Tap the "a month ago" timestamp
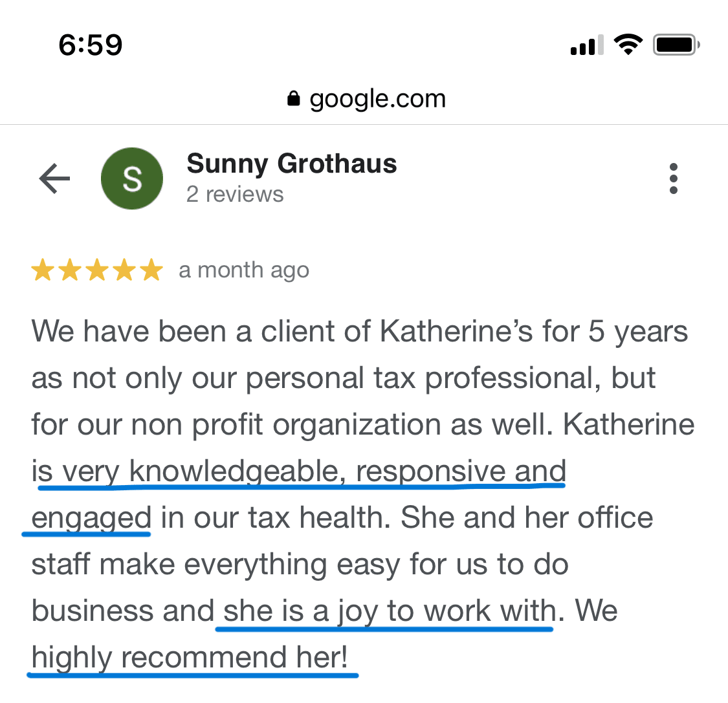 pyautogui.click(x=244, y=270)
